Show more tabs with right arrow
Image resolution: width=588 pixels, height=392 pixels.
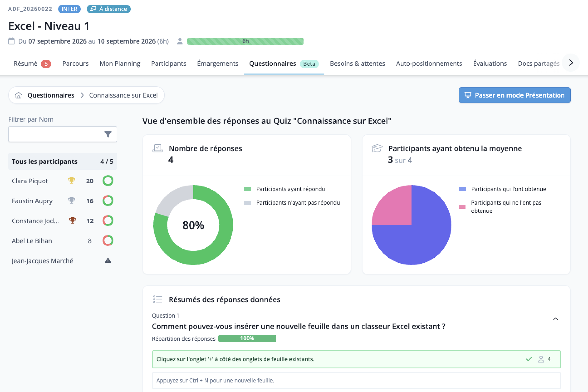pyautogui.click(x=571, y=63)
